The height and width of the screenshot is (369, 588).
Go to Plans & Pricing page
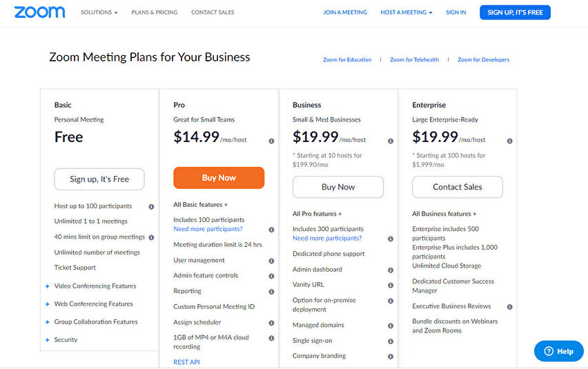coord(155,12)
